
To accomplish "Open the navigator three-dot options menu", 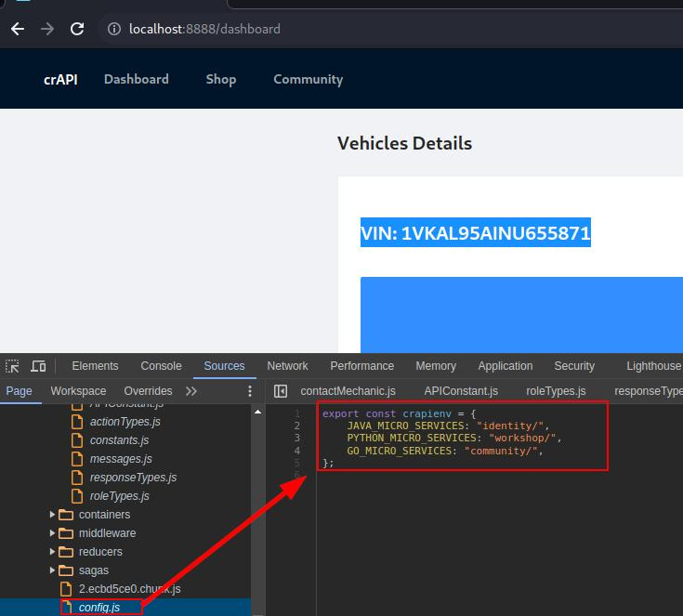I will pyautogui.click(x=250, y=391).
